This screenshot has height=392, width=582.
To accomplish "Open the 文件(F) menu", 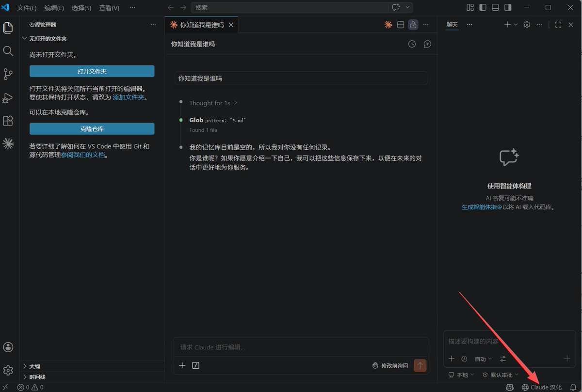I will click(x=27, y=8).
